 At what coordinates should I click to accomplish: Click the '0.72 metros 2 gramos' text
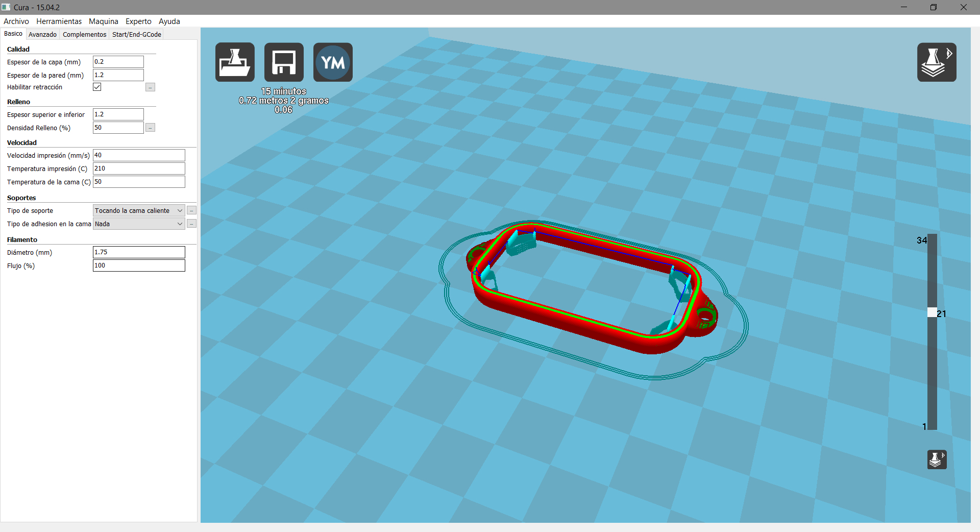click(x=284, y=101)
